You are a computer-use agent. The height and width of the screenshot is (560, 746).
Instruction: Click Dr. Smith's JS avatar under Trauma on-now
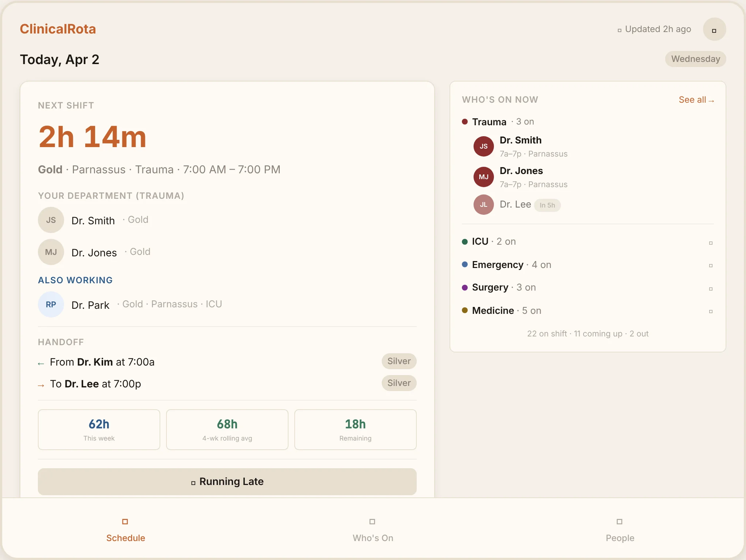coord(483,146)
